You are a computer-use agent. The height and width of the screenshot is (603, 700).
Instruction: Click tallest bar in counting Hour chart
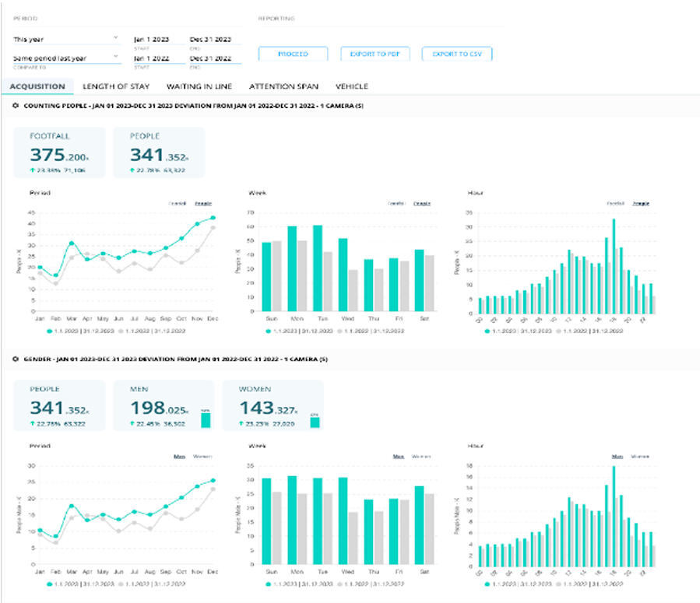614,266
